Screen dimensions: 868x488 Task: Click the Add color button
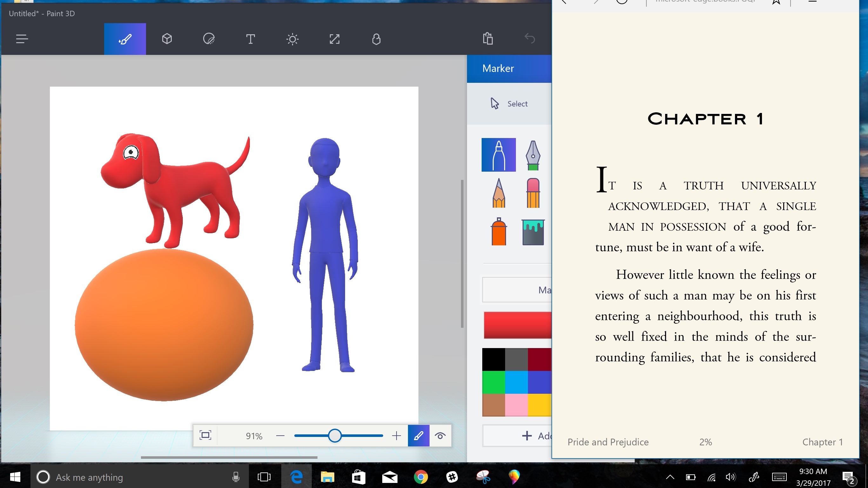pyautogui.click(x=517, y=436)
